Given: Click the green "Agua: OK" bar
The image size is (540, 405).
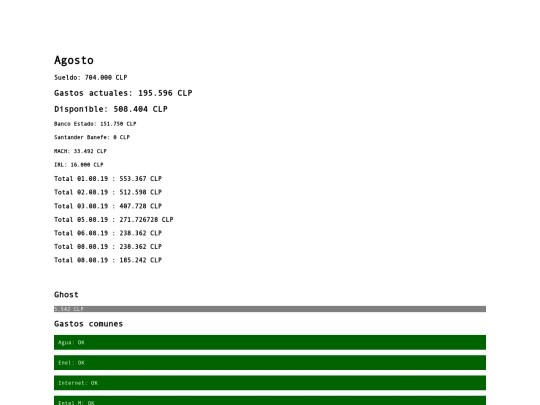Looking at the screenshot, I should click(270, 342).
